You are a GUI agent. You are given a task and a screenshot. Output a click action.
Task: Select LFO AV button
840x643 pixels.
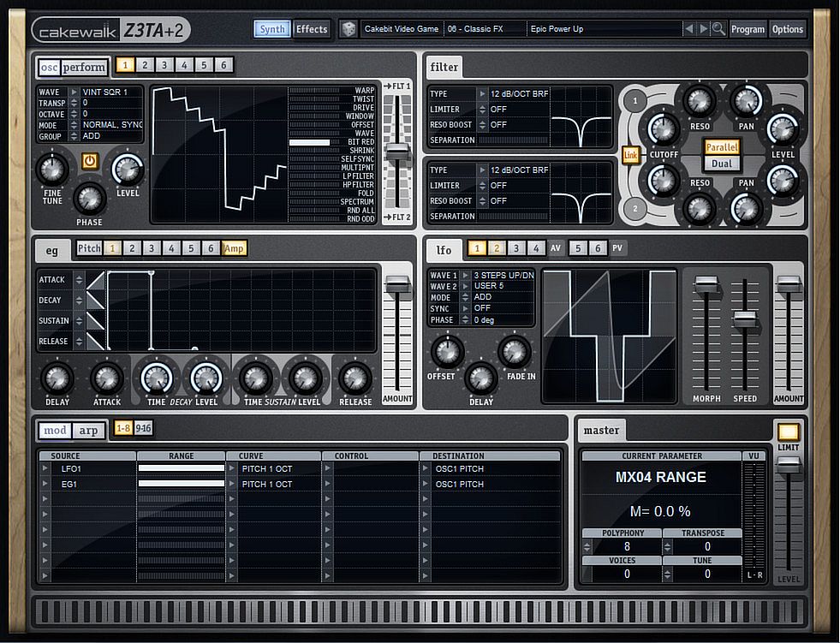(556, 248)
